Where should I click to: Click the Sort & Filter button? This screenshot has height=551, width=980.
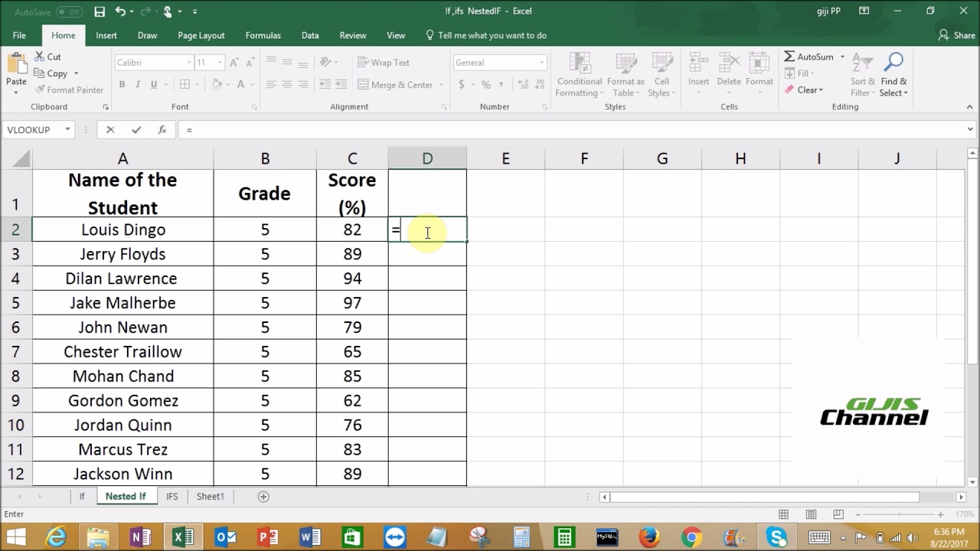862,75
